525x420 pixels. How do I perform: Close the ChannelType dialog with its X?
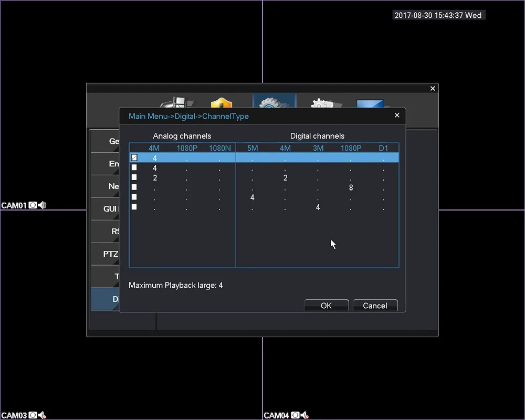pos(397,115)
